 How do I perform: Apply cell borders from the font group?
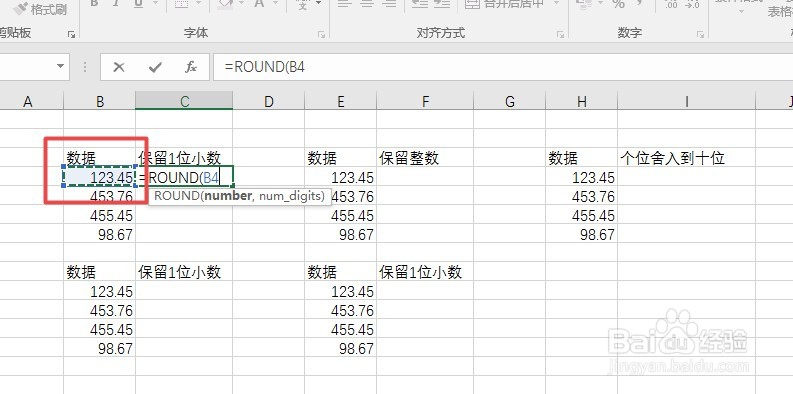[x=181, y=4]
